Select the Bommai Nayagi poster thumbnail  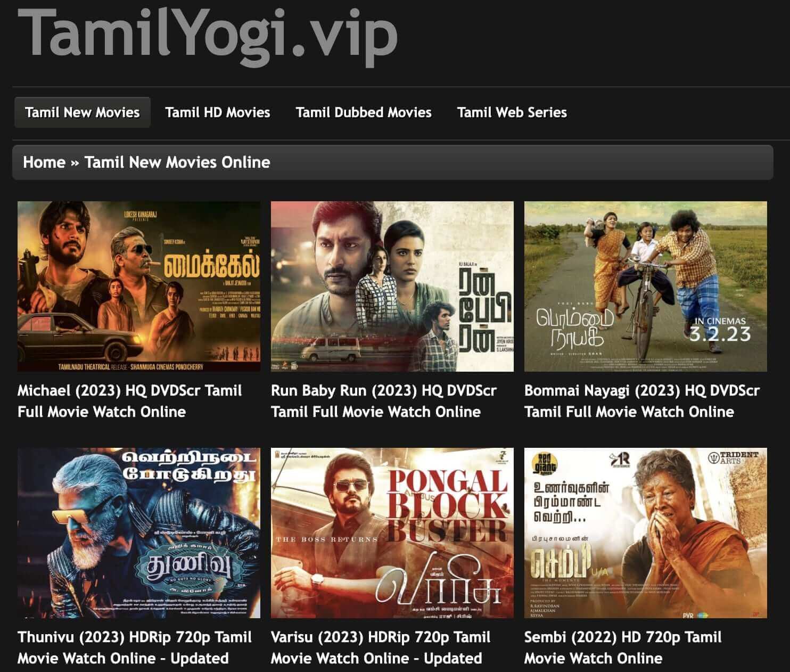(645, 286)
